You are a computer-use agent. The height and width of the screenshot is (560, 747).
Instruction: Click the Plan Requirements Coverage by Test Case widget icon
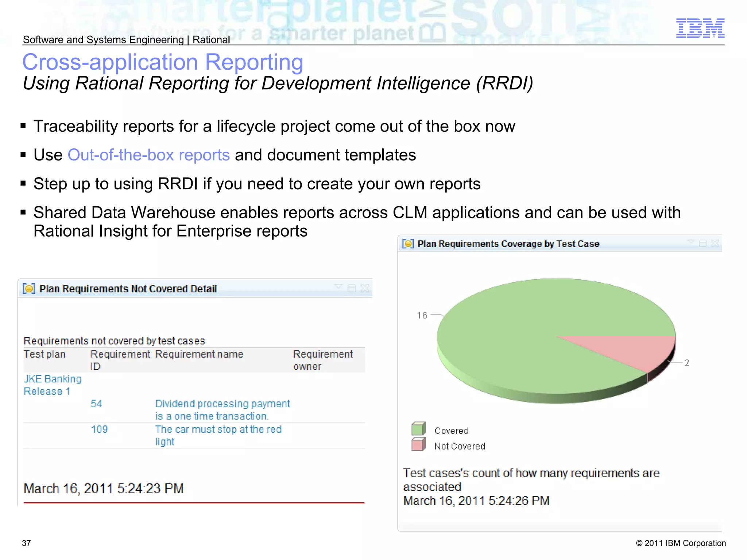point(408,244)
